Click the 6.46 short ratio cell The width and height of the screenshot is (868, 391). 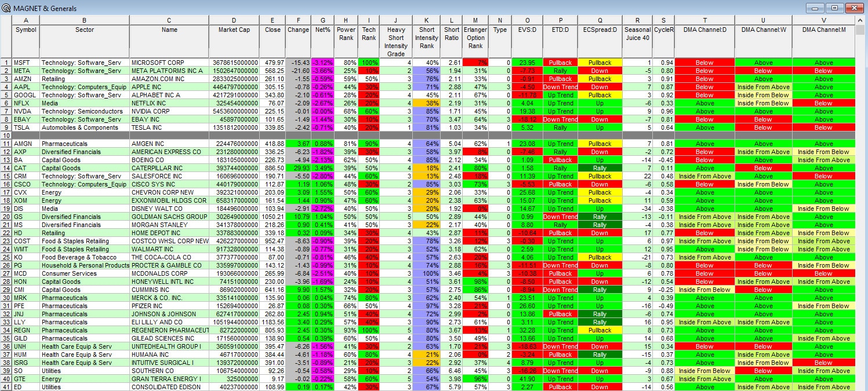coord(452,370)
